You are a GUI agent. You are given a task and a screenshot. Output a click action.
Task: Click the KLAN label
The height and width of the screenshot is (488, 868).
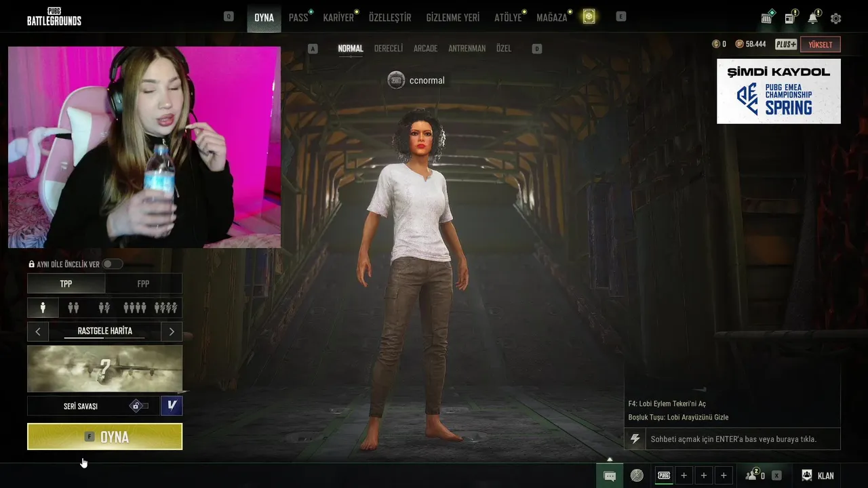tap(826, 476)
